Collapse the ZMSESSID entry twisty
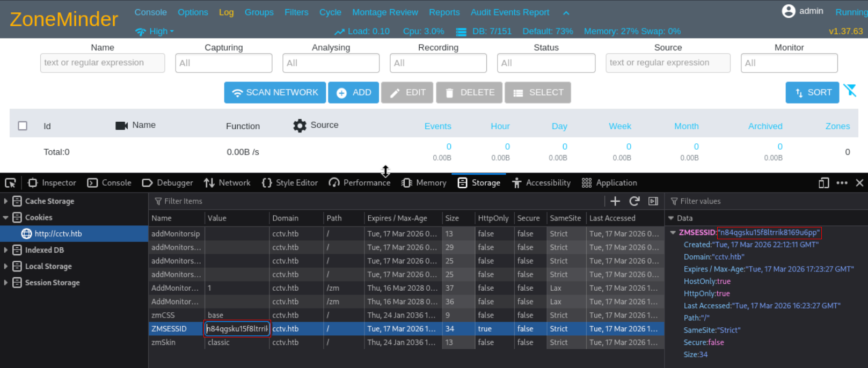868x368 pixels. 673,233
